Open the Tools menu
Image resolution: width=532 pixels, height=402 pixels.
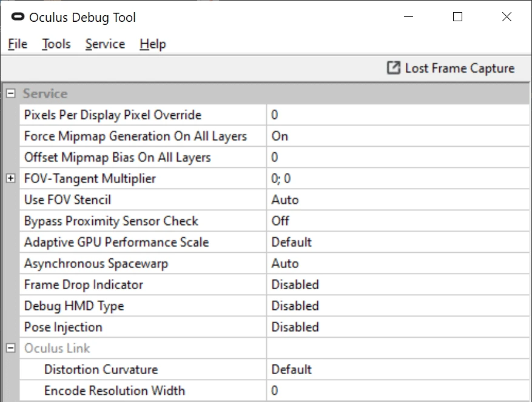[56, 44]
